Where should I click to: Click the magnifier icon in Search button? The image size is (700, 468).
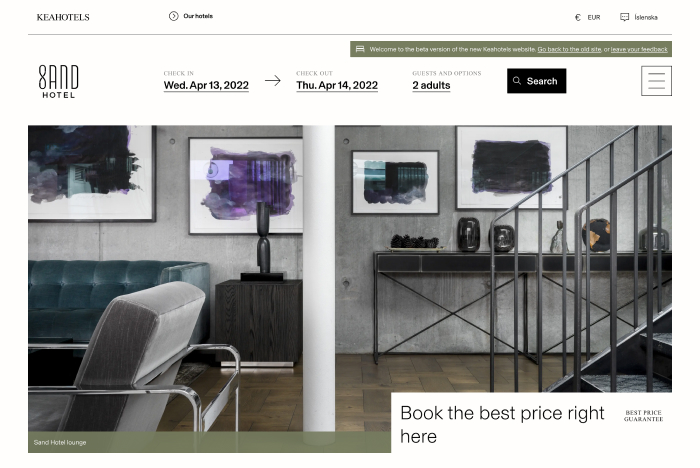tap(517, 81)
